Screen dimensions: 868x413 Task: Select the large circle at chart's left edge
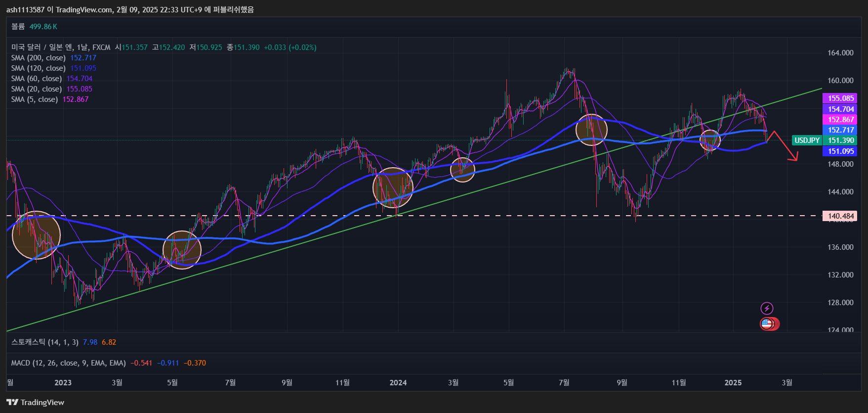(x=36, y=235)
